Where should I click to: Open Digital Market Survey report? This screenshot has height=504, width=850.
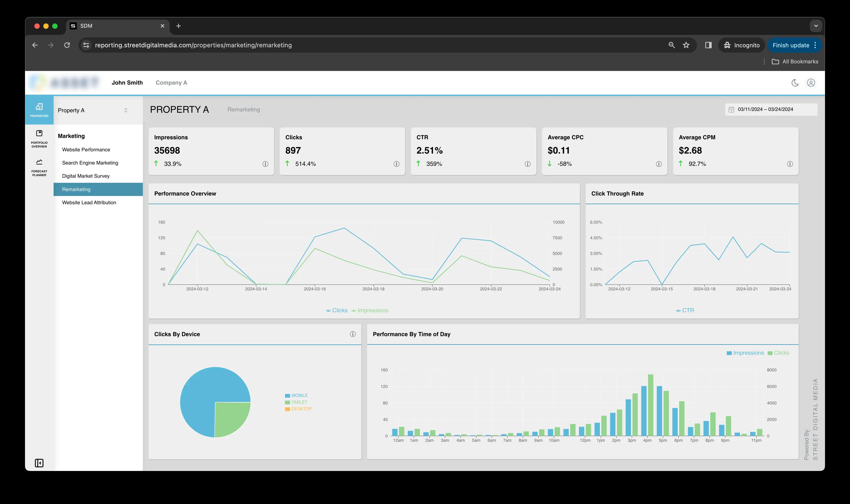pos(85,176)
